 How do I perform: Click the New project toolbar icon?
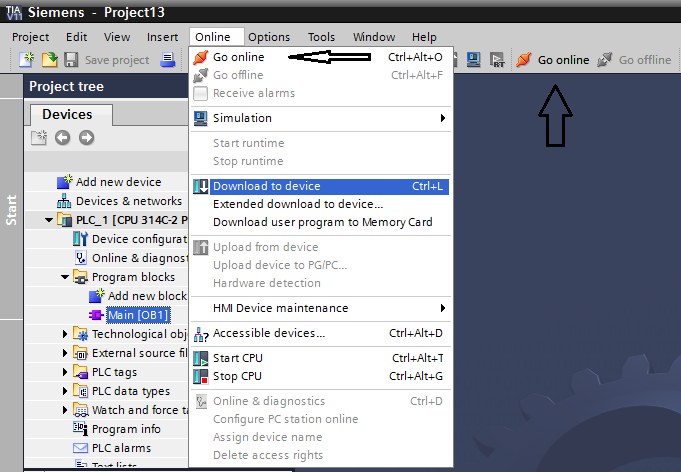point(26,59)
